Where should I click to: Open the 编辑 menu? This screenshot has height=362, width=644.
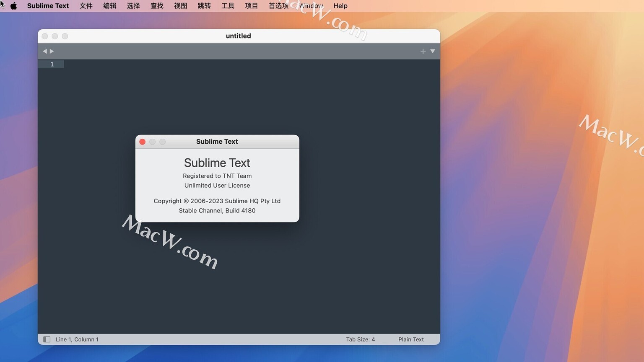(109, 6)
